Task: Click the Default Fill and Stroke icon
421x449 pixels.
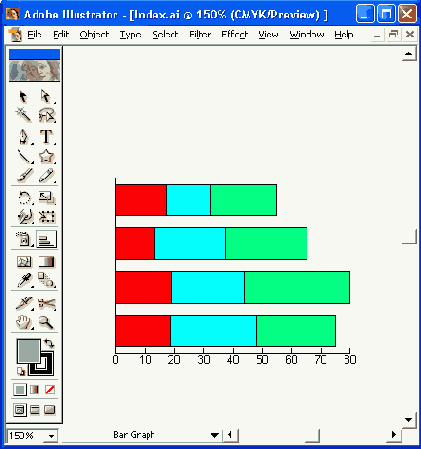Action: (21, 371)
